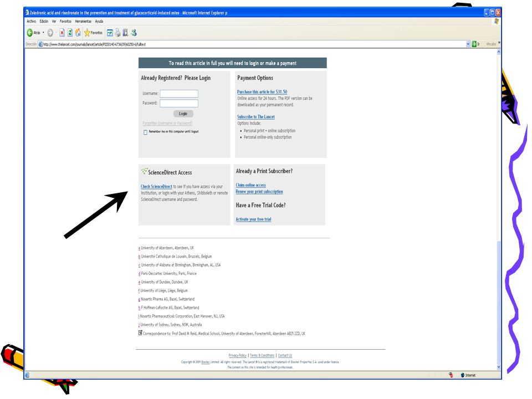This screenshot has height=399, width=532.
Task: Click the vertical scrollbar down arrow
Action: (499, 367)
